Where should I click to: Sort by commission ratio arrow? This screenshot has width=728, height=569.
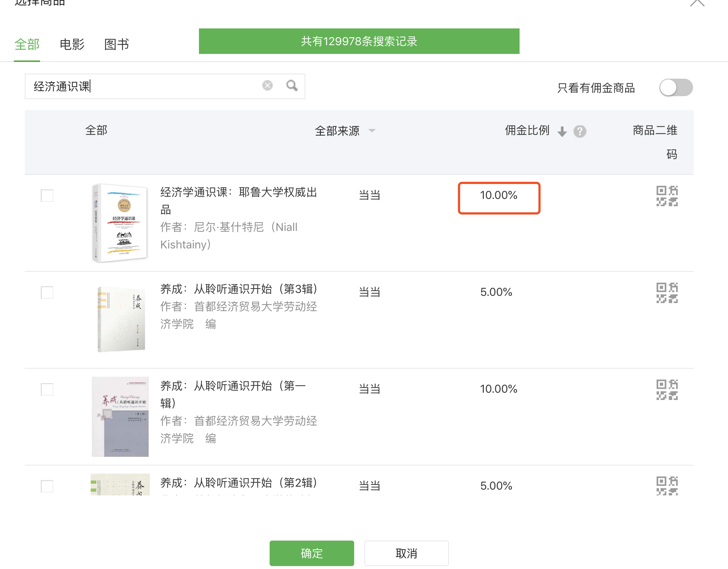[562, 132]
